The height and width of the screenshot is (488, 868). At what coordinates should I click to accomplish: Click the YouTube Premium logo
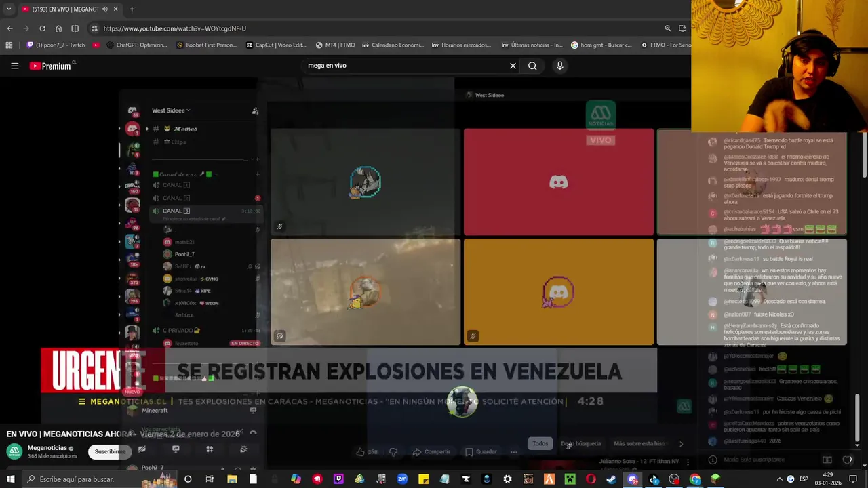click(50, 66)
